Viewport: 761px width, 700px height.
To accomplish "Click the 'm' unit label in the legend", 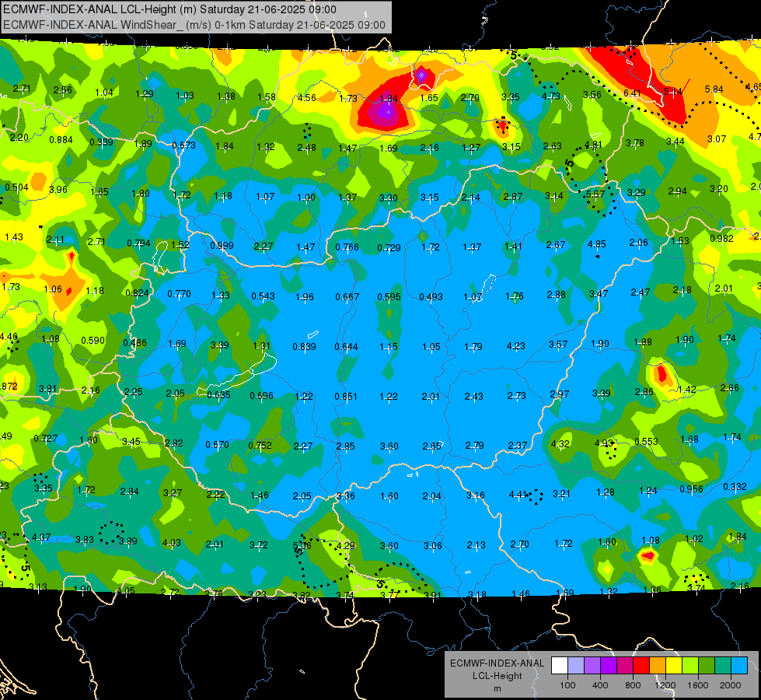I will coord(497,689).
